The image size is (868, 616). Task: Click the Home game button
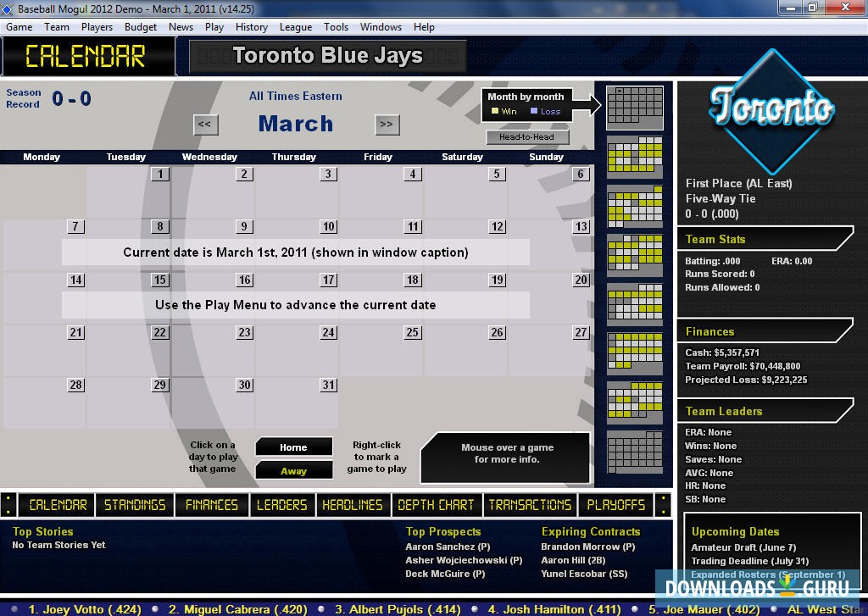[x=294, y=447]
